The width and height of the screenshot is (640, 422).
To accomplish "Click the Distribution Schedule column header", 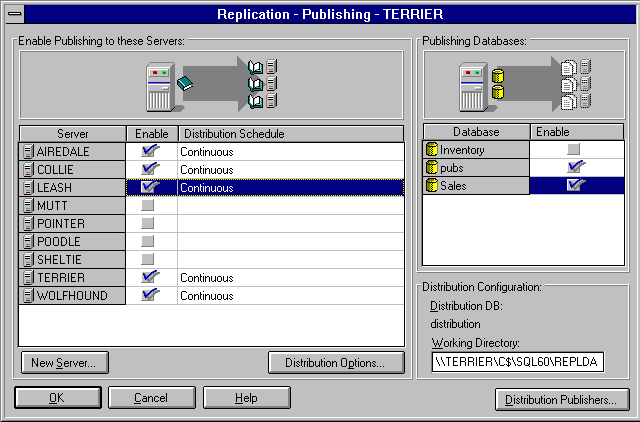I will (290, 134).
